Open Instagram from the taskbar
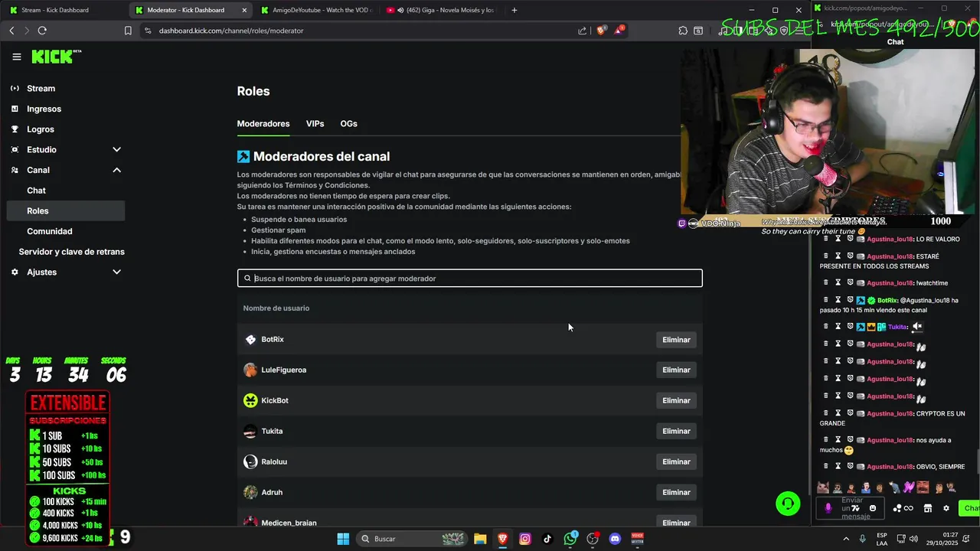This screenshot has width=980, height=551. click(x=525, y=539)
